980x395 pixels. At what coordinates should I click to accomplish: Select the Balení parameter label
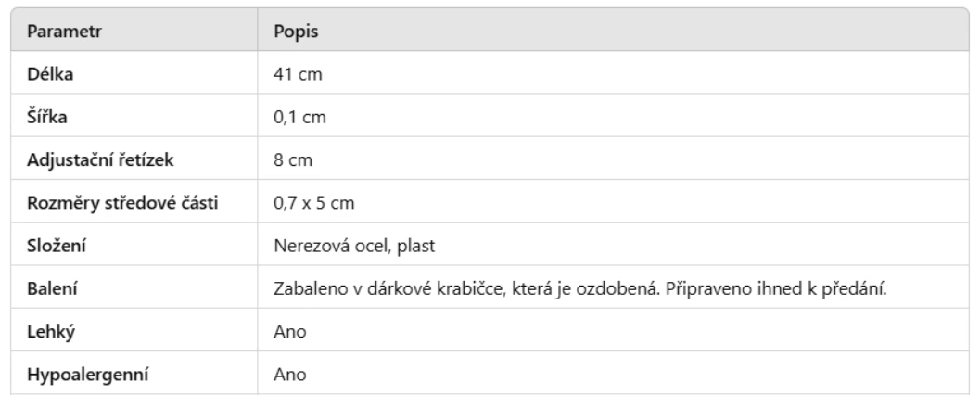pyautogui.click(x=52, y=289)
